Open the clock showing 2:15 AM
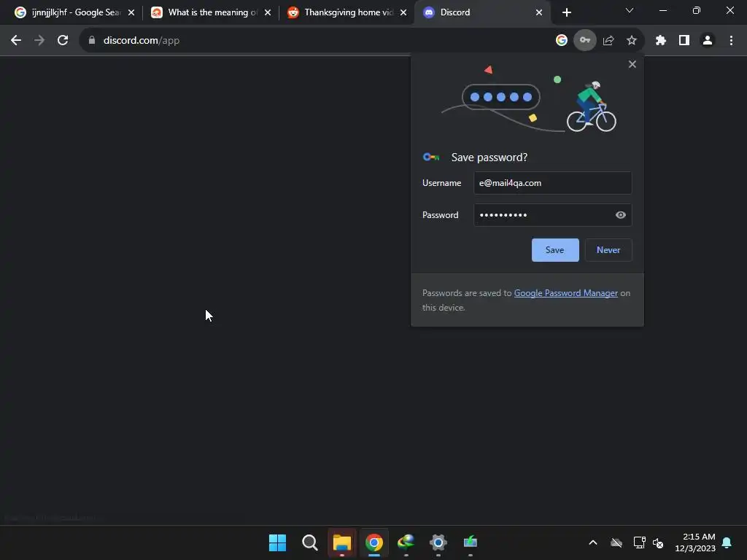The image size is (747, 560). tap(695, 542)
